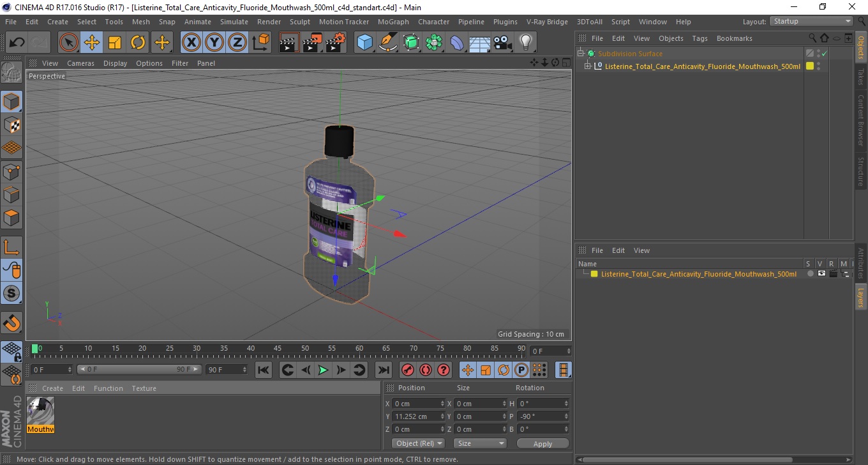Click the timeline frame 45 marker
This screenshot has width=868, height=465.
click(277, 349)
